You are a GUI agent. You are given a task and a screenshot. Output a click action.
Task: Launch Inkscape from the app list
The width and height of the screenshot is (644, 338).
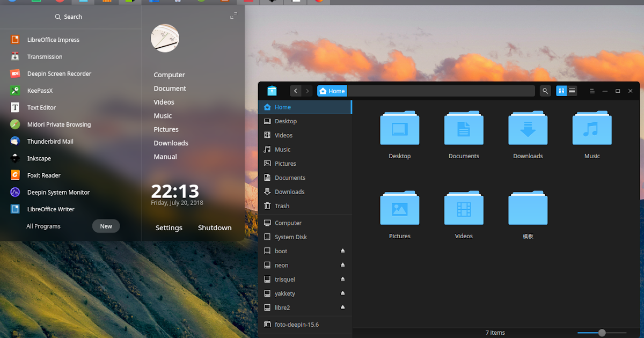pyautogui.click(x=38, y=158)
